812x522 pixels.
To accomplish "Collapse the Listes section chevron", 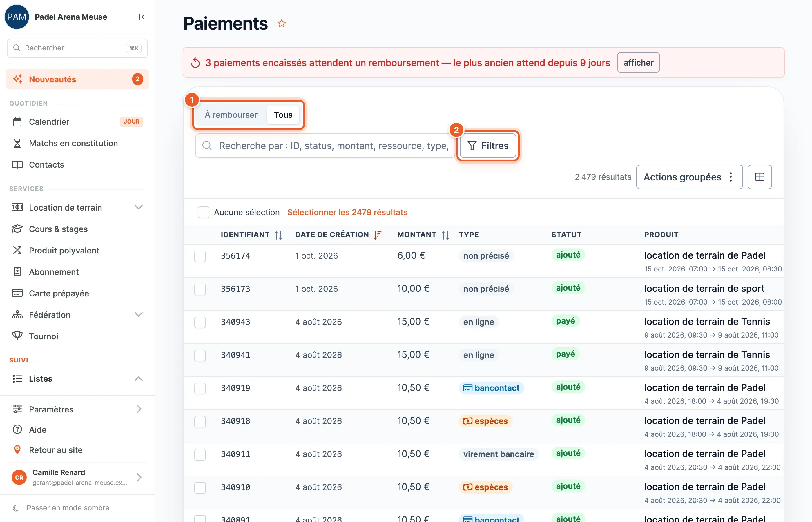I will pos(138,379).
